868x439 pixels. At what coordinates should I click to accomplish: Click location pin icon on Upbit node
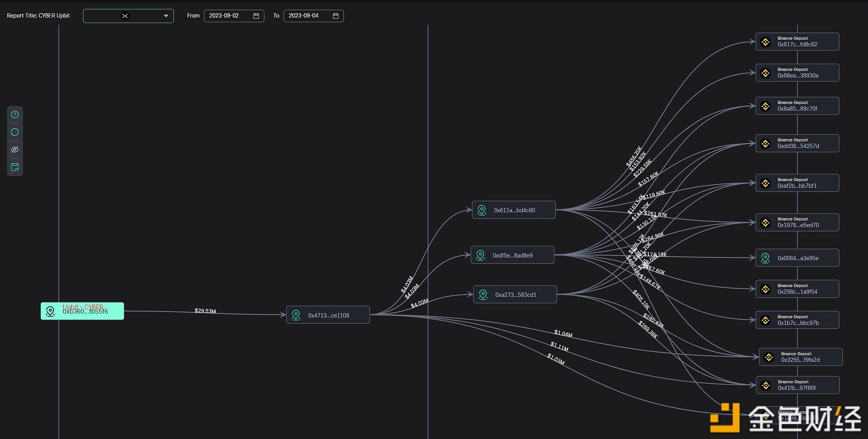tap(50, 311)
